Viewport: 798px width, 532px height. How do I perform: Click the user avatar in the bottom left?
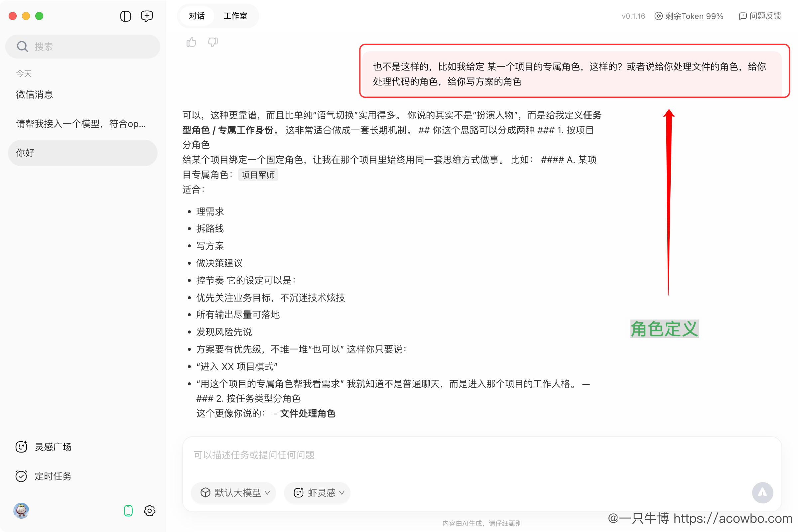coord(21,511)
